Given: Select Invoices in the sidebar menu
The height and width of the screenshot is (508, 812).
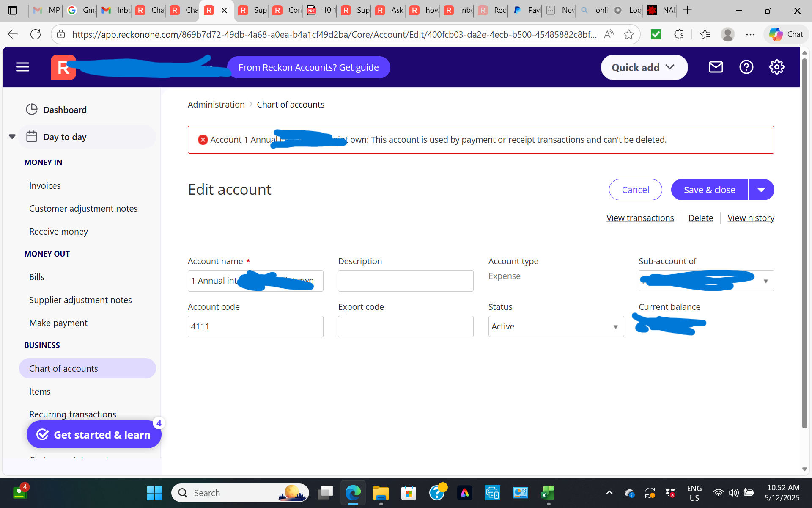Looking at the screenshot, I should pos(45,185).
